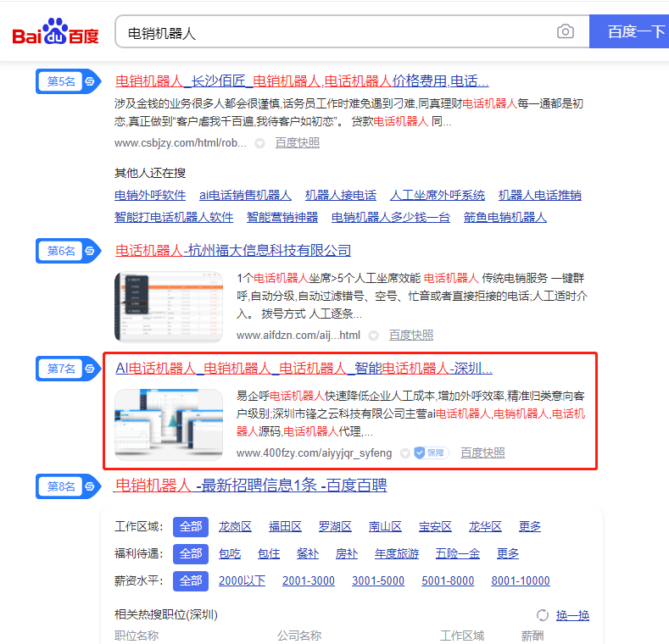Viewport: 669px width, 644px height.
Task: Filter salary by 2001-3000
Action: tap(309, 581)
